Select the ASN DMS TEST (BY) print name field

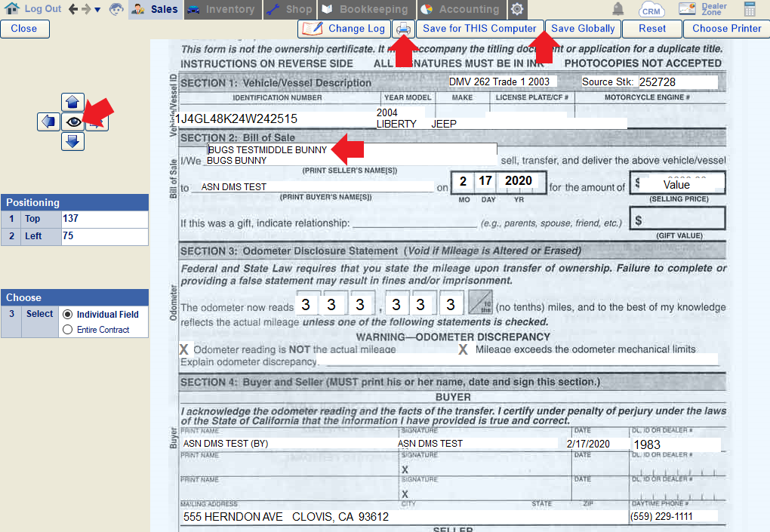290,443
